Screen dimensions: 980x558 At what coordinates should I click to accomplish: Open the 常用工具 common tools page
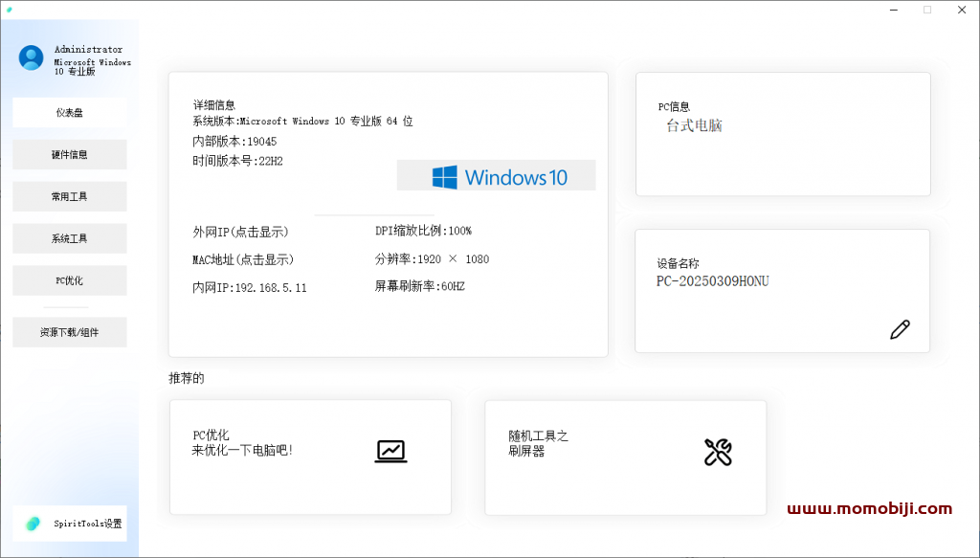pyautogui.click(x=69, y=196)
